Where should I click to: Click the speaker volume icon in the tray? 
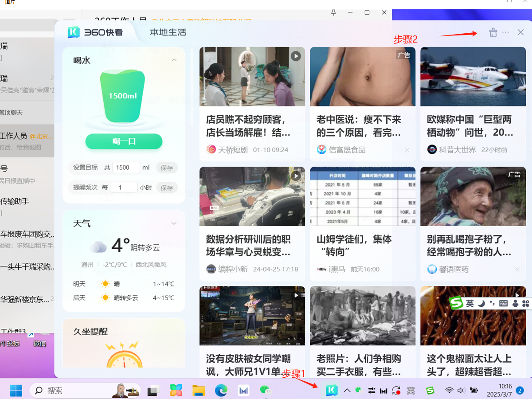(462, 390)
